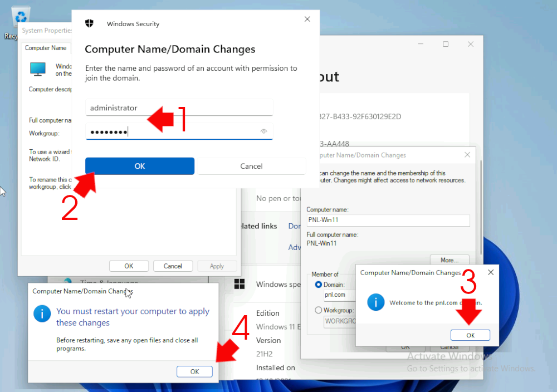The height and width of the screenshot is (392, 557).
Task: Click the More button below the name fields
Action: (449, 259)
